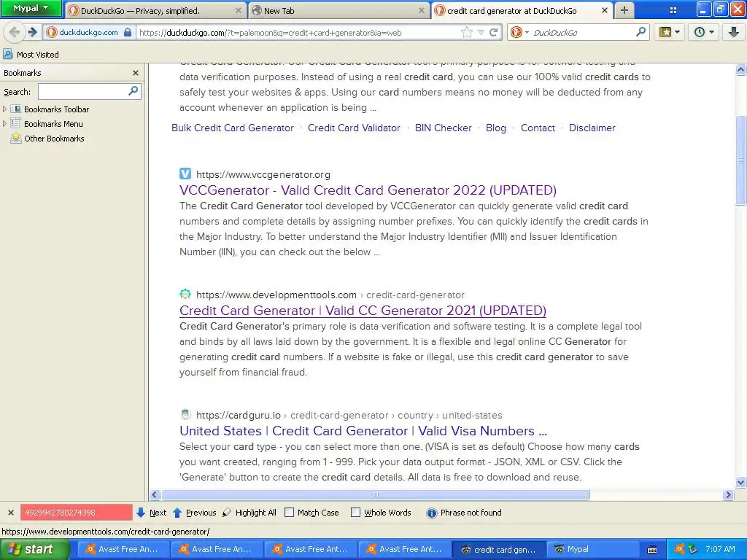Bookmark this page with the star icon
The height and width of the screenshot is (560, 747).
[467, 32]
